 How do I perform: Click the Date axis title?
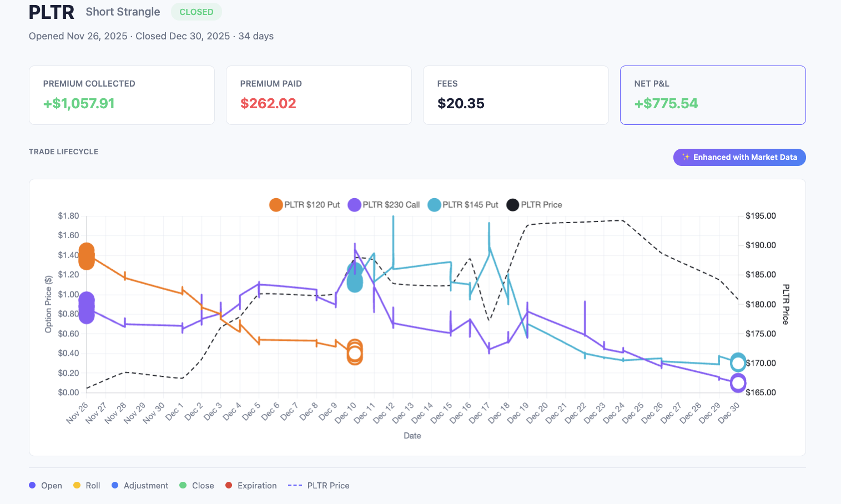(x=412, y=436)
